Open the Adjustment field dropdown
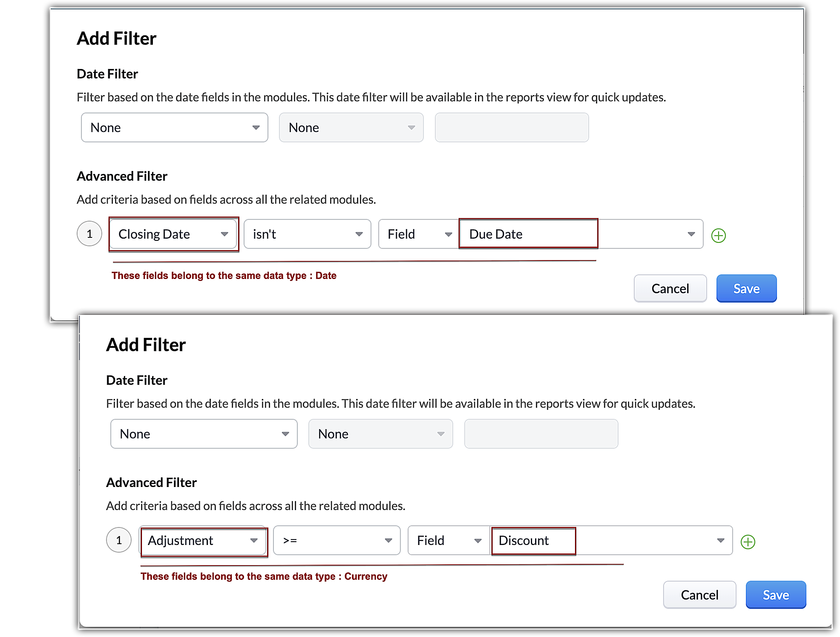The image size is (840, 637). point(203,540)
